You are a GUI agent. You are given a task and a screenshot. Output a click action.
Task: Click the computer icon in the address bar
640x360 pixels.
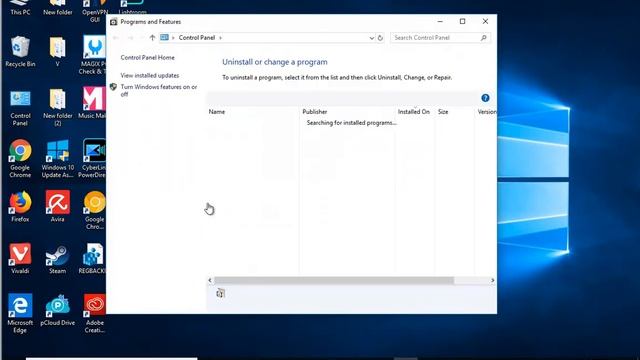[x=164, y=38]
